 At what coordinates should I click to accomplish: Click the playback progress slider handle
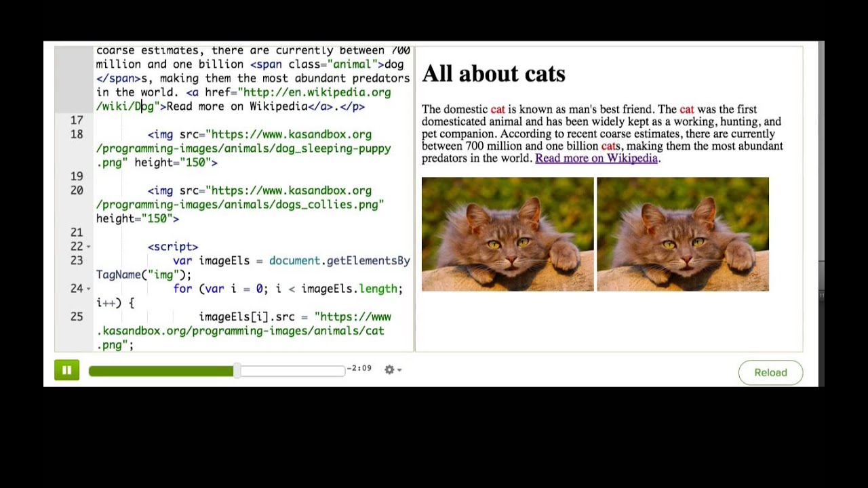(x=237, y=370)
